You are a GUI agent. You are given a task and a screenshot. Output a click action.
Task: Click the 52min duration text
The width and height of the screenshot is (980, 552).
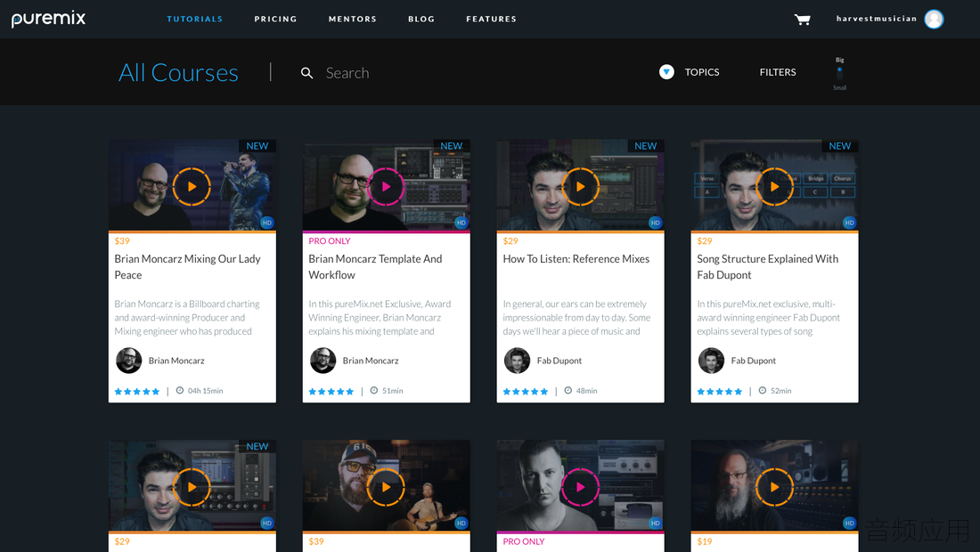coord(780,391)
